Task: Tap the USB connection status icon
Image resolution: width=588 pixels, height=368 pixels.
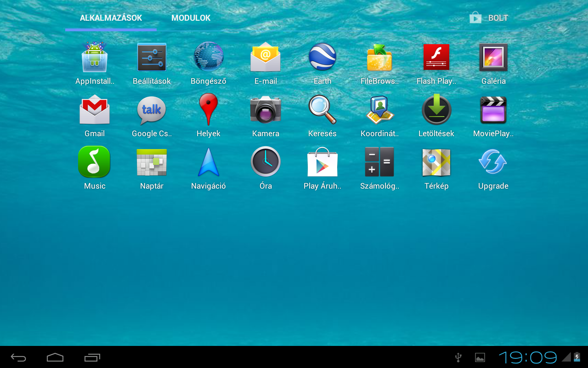Action: [x=458, y=357]
